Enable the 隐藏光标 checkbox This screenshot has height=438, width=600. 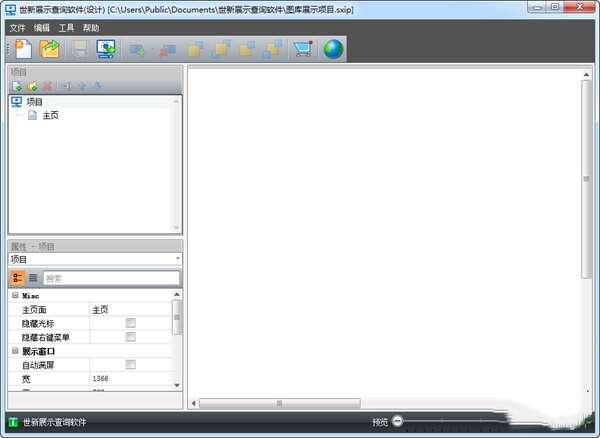(x=130, y=324)
